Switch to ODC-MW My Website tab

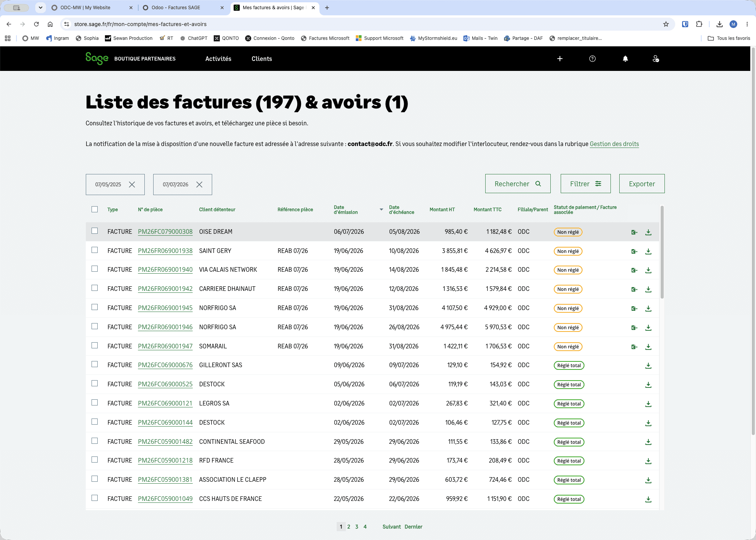[92, 8]
